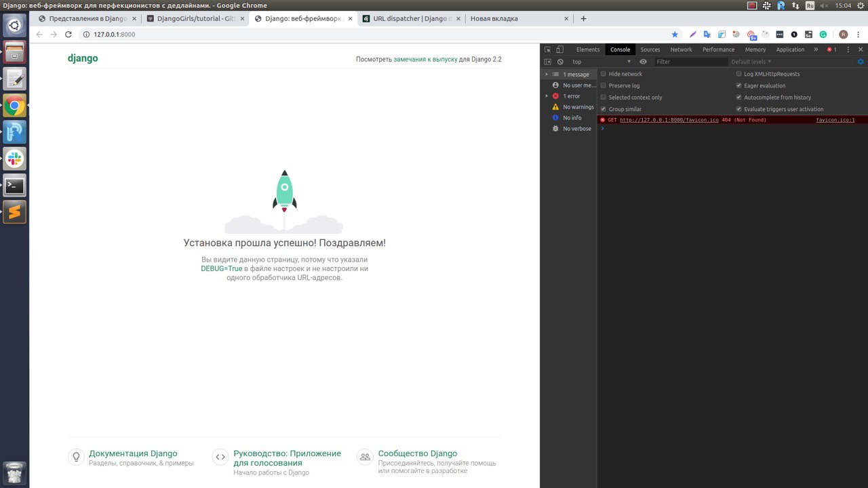Open the Application tab
Screen dimensions: 868x488
point(790,49)
